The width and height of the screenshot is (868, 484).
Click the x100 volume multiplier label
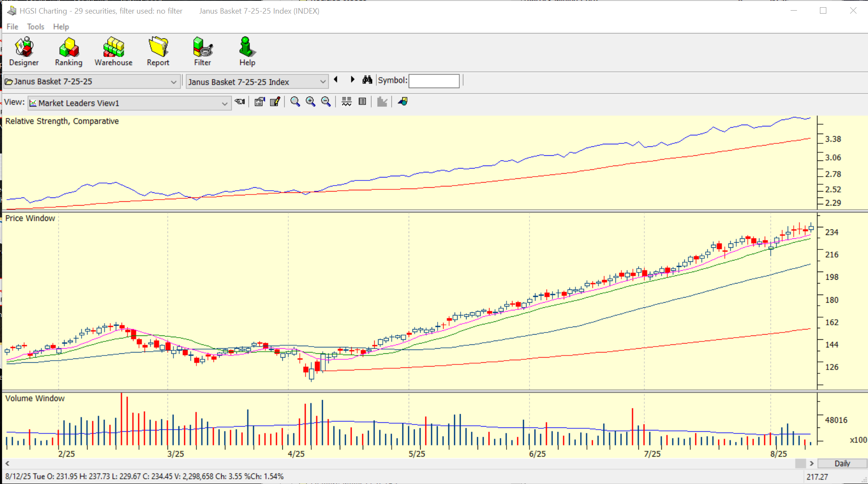coord(858,440)
